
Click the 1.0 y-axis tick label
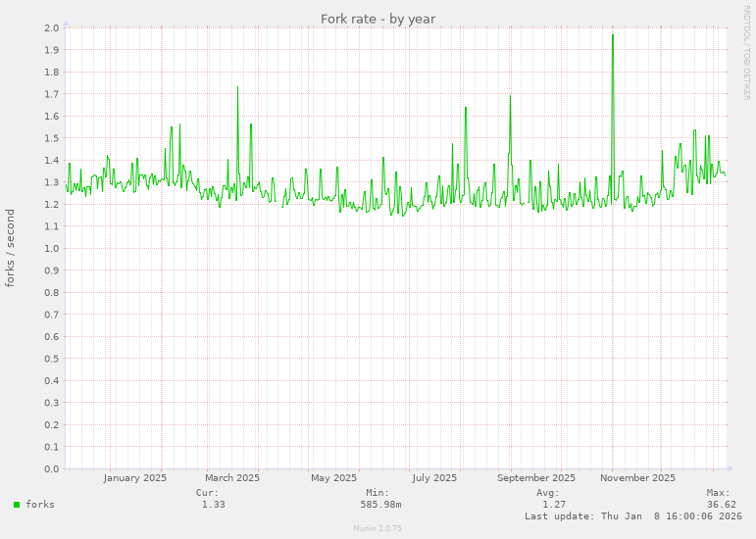click(52, 248)
